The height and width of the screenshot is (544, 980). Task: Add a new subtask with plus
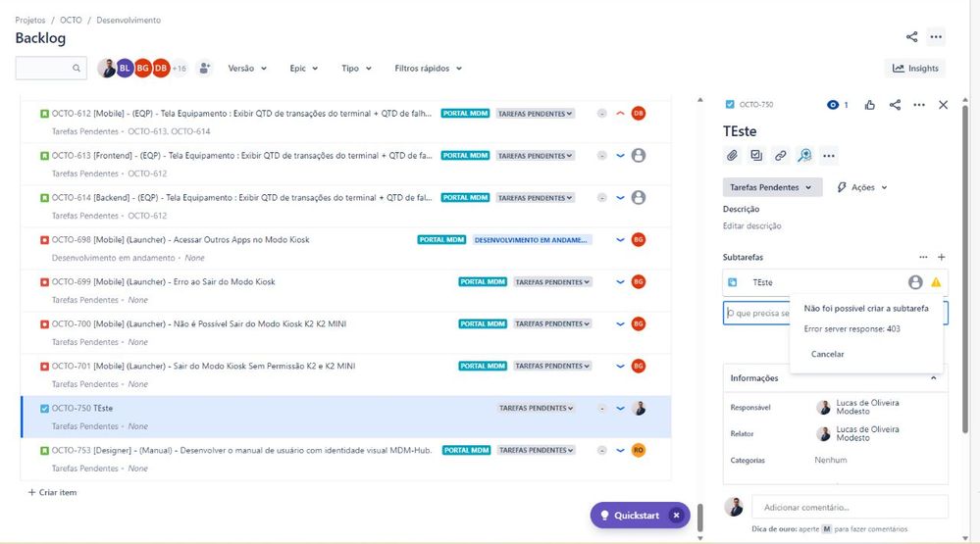(941, 257)
